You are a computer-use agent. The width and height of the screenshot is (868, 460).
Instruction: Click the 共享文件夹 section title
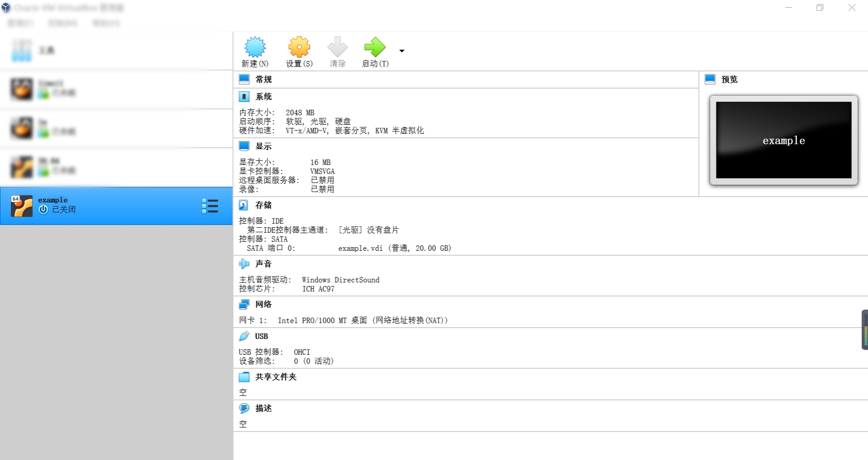coord(276,377)
